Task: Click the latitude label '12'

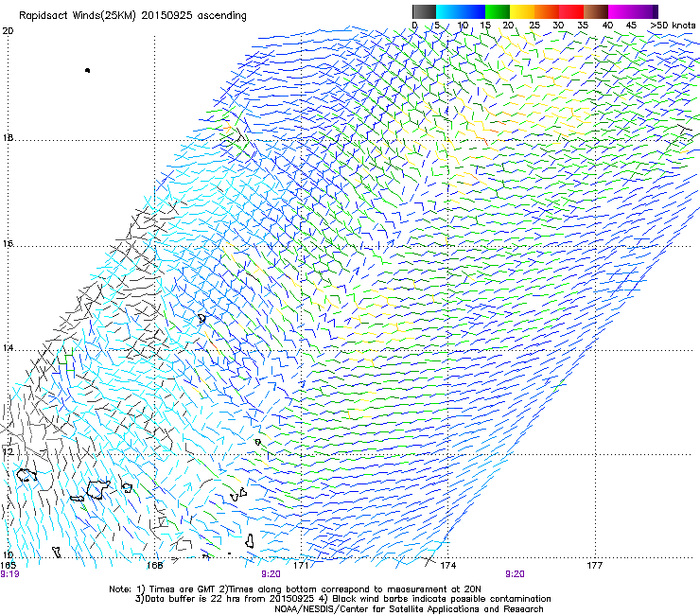Action: [x=8, y=451]
